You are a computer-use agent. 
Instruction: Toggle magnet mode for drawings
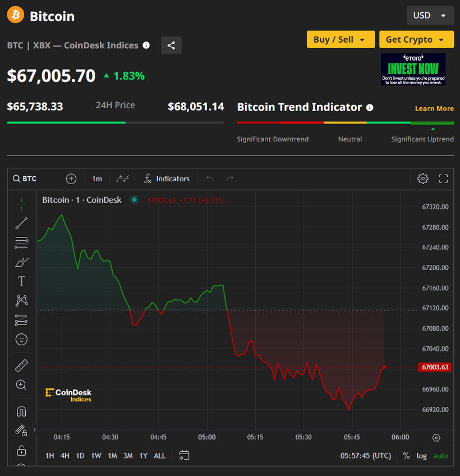click(21, 411)
